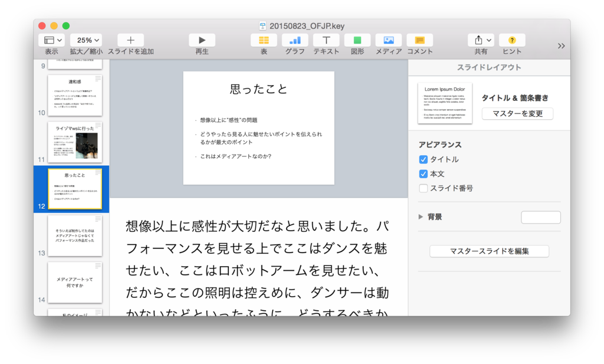The width and height of the screenshot is (604, 364).
Task: Add a new slide with plus button
Action: point(130,40)
